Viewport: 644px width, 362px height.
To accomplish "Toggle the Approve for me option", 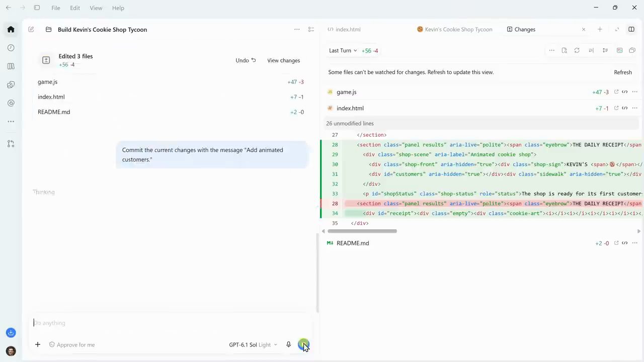I will tap(72, 345).
